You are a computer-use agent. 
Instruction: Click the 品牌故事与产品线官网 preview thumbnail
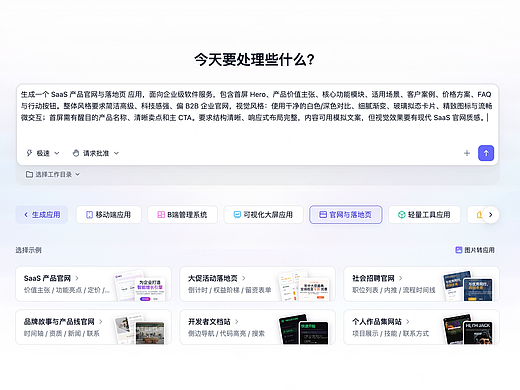140,329
